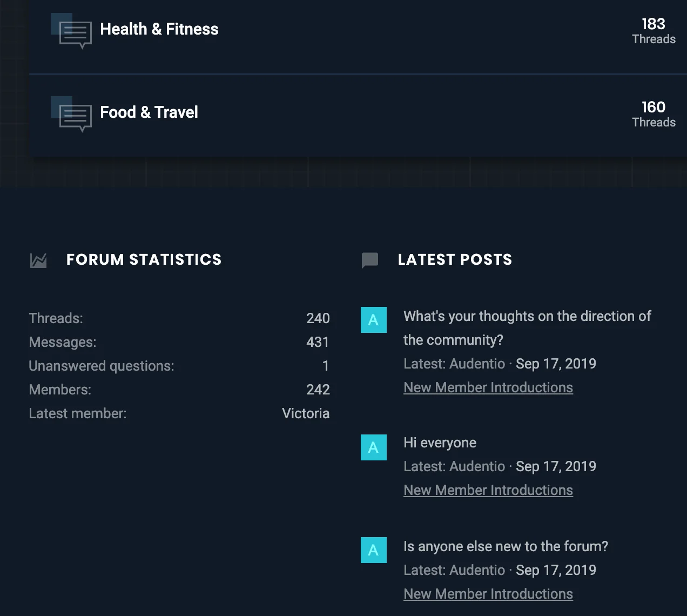Screen dimensions: 687x616
Task: Open avatar beside the community direction post
Action: click(373, 320)
